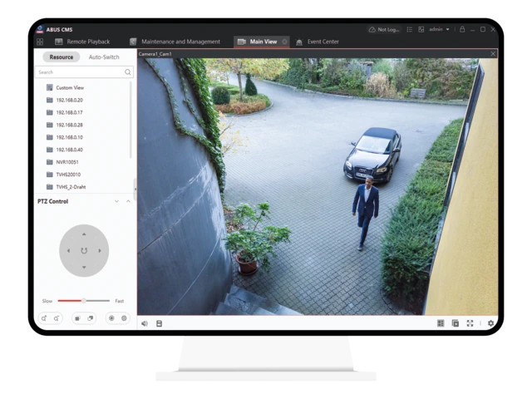Select device 192.168.0.20
532x399 pixels.
coord(69,100)
